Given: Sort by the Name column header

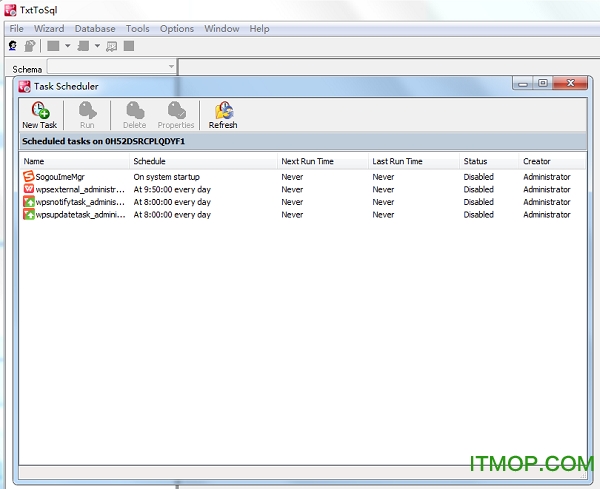Looking at the screenshot, I should (75, 161).
